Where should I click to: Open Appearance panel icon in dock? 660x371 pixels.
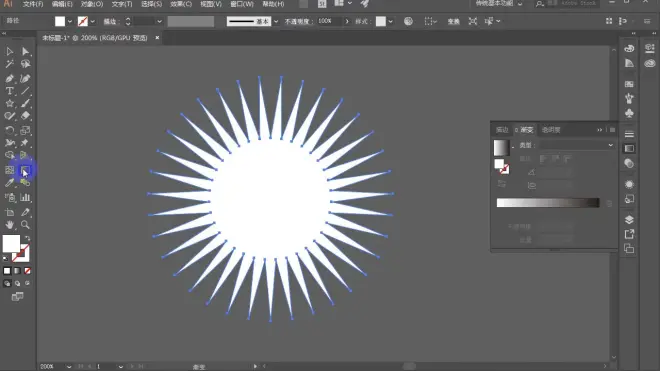pos(629,184)
